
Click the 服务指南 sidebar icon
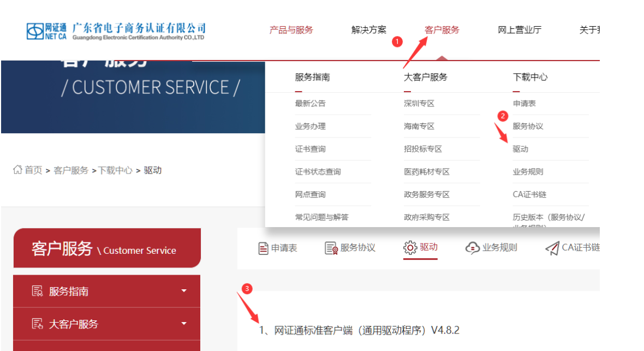37,291
